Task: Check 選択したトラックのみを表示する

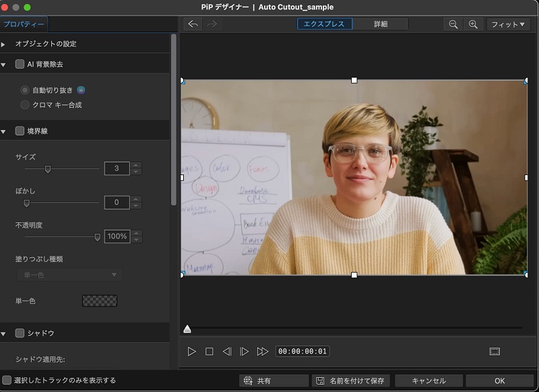Action: point(6,379)
